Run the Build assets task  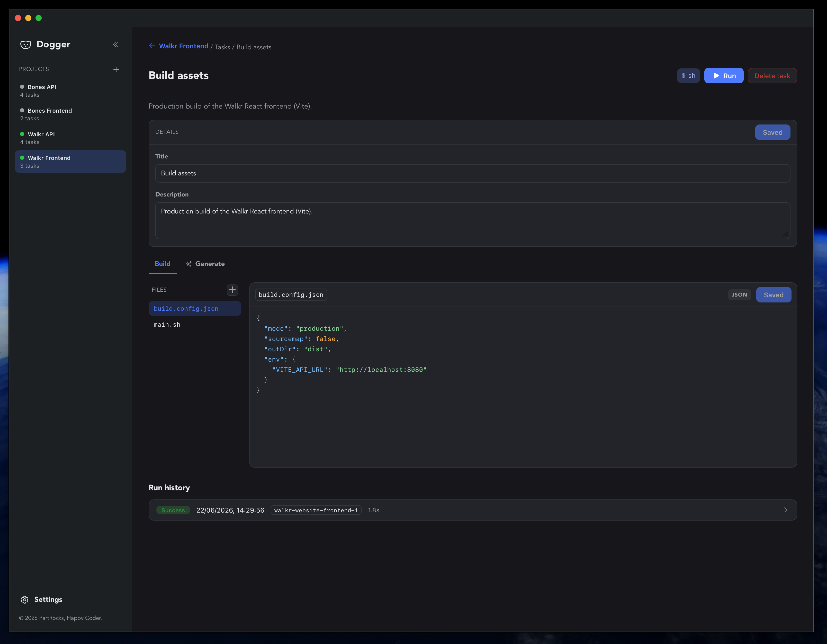point(724,76)
